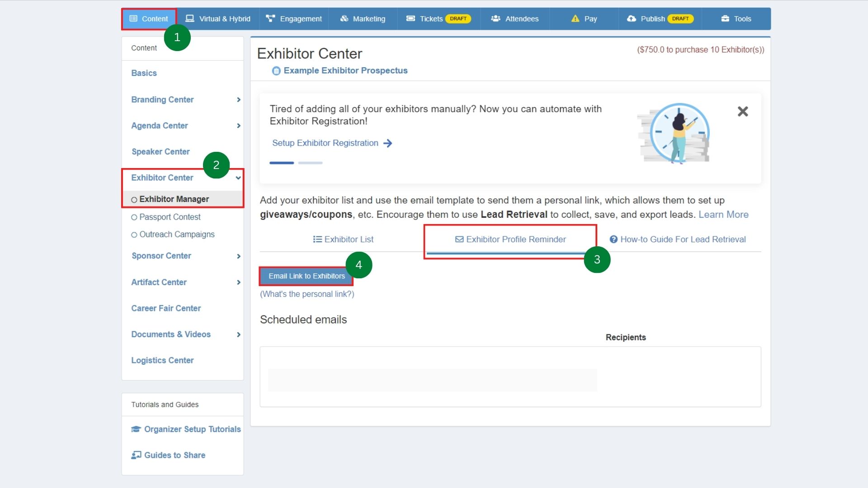Click the Engagement icon in top navigation
The image size is (868, 488).
point(270,19)
